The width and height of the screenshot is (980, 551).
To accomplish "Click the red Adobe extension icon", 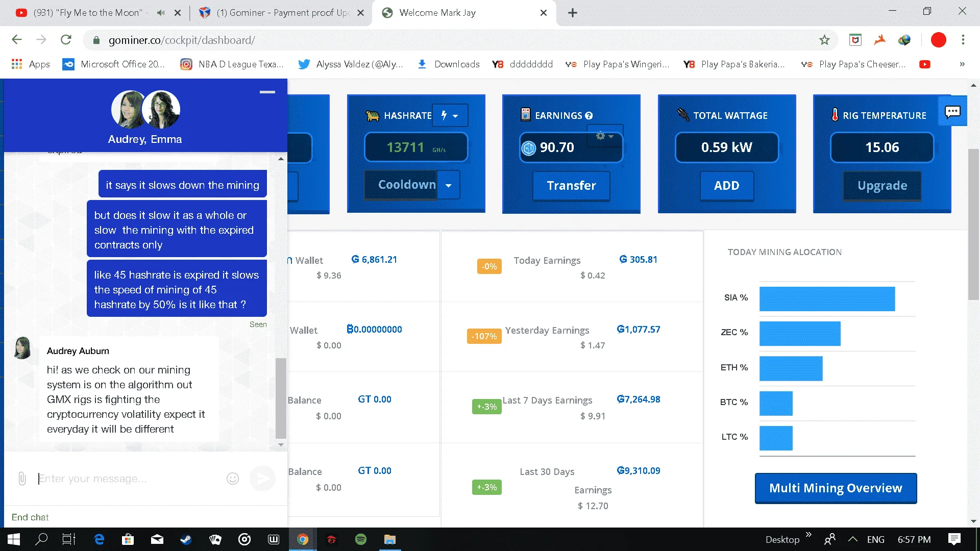I will tap(879, 40).
